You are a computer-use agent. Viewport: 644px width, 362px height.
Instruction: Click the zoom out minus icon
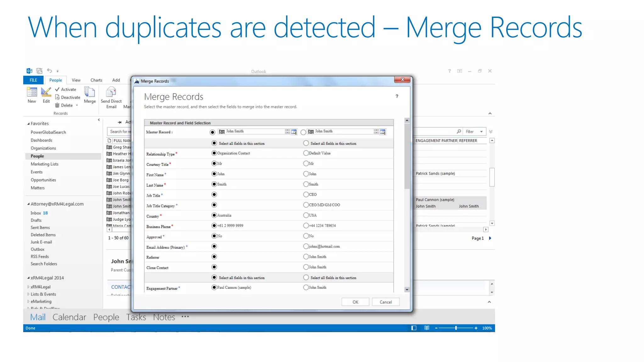click(x=436, y=328)
